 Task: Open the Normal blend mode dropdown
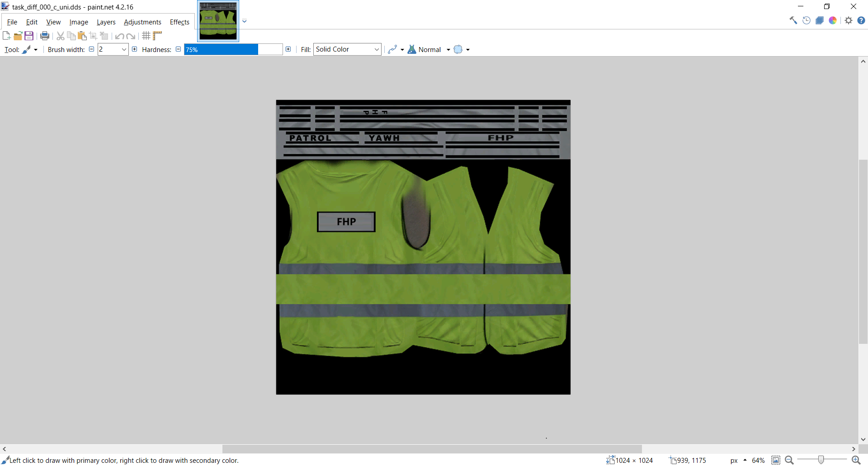(x=429, y=49)
